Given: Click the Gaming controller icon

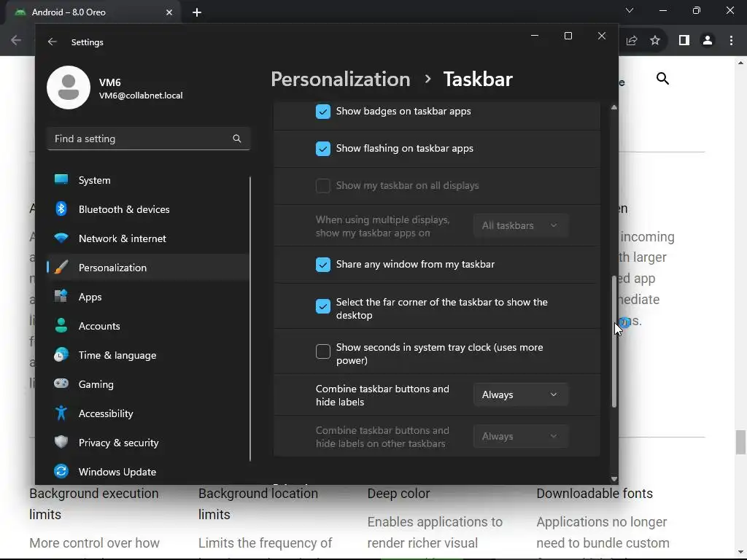Looking at the screenshot, I should point(61,384).
